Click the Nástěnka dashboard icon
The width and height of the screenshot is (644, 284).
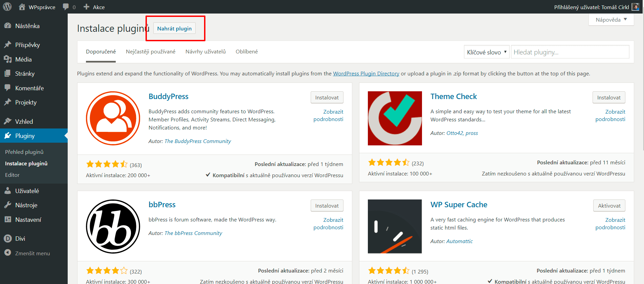pyautogui.click(x=7, y=26)
